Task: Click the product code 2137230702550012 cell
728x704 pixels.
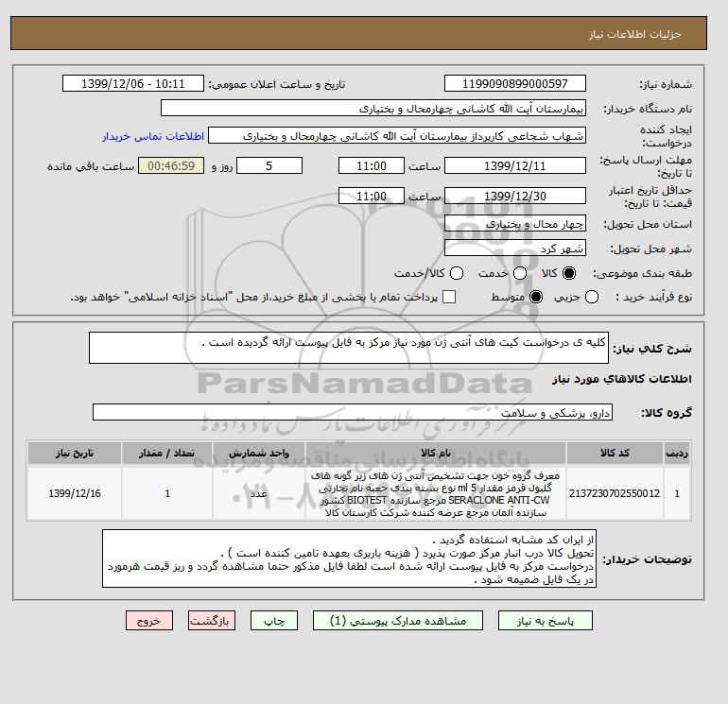Action: tap(615, 493)
